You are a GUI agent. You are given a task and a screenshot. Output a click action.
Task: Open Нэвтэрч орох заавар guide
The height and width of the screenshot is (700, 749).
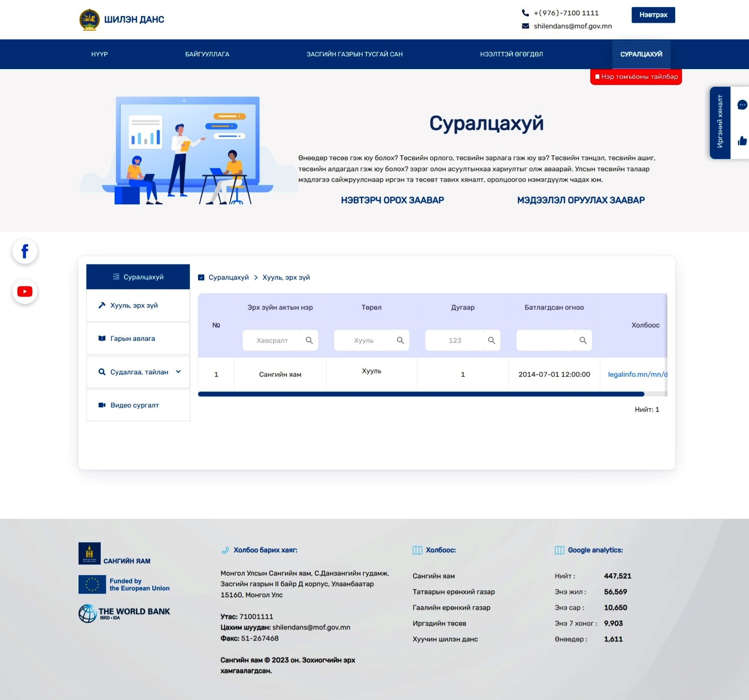pyautogui.click(x=392, y=200)
